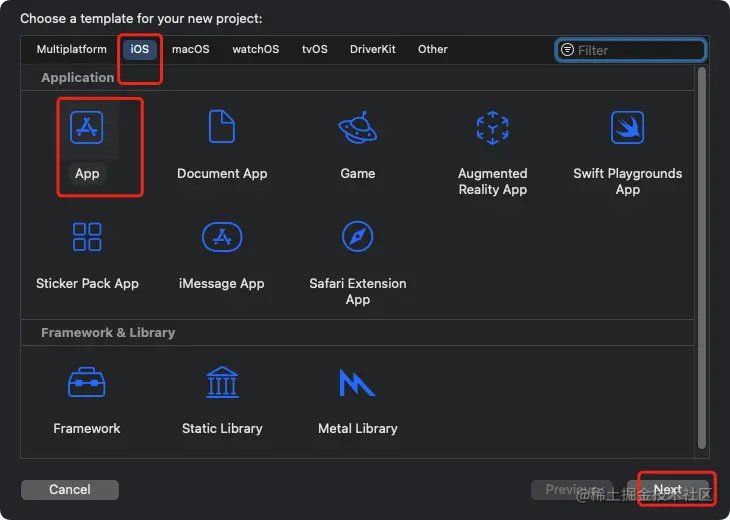Select the Sticker Pack App grid icon
Viewport: 730px width, 520px height.
tap(87, 236)
